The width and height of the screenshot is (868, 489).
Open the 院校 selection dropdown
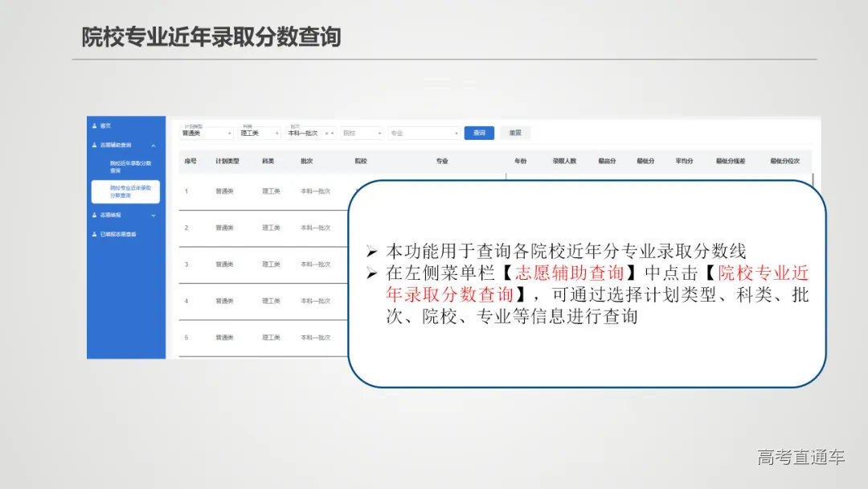[x=360, y=132]
